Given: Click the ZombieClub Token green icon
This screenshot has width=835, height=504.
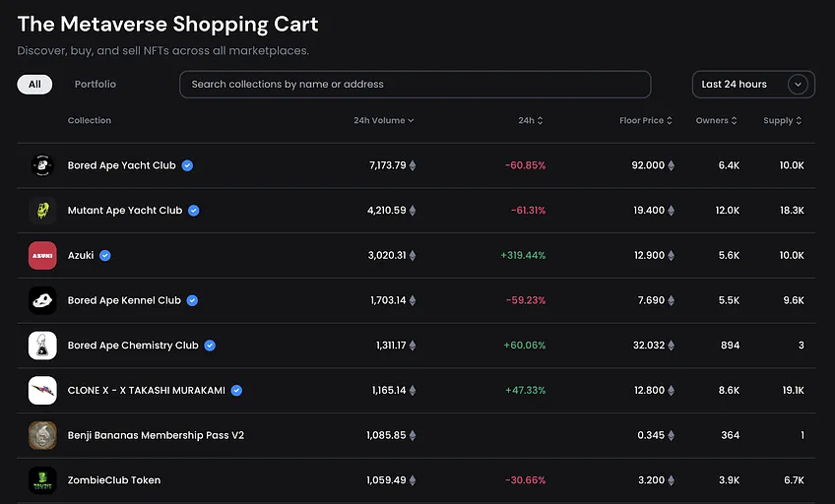Looking at the screenshot, I should tap(42, 480).
